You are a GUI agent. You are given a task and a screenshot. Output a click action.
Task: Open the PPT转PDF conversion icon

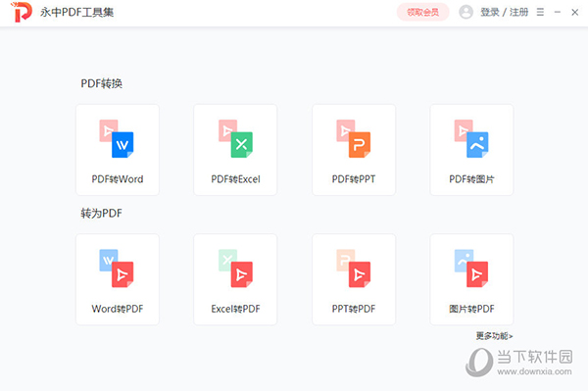pyautogui.click(x=354, y=269)
